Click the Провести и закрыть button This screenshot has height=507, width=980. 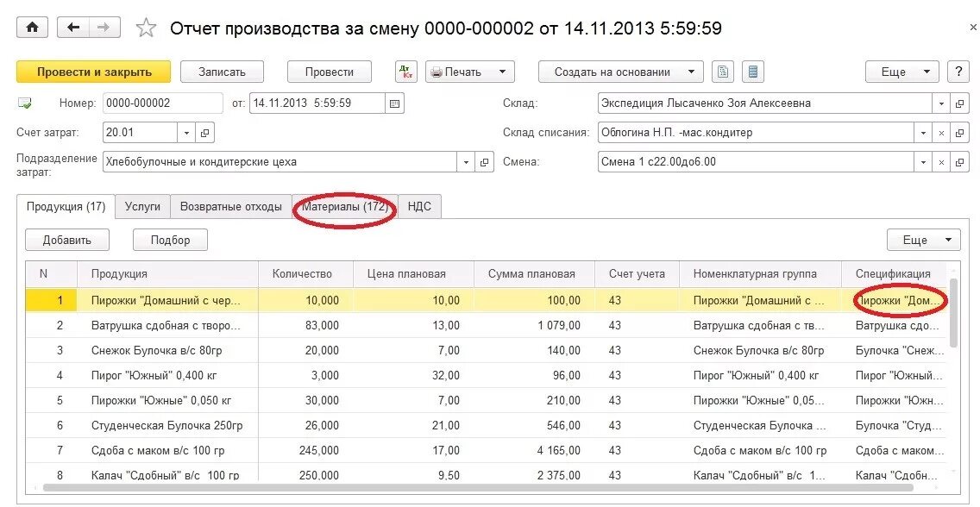coord(92,72)
